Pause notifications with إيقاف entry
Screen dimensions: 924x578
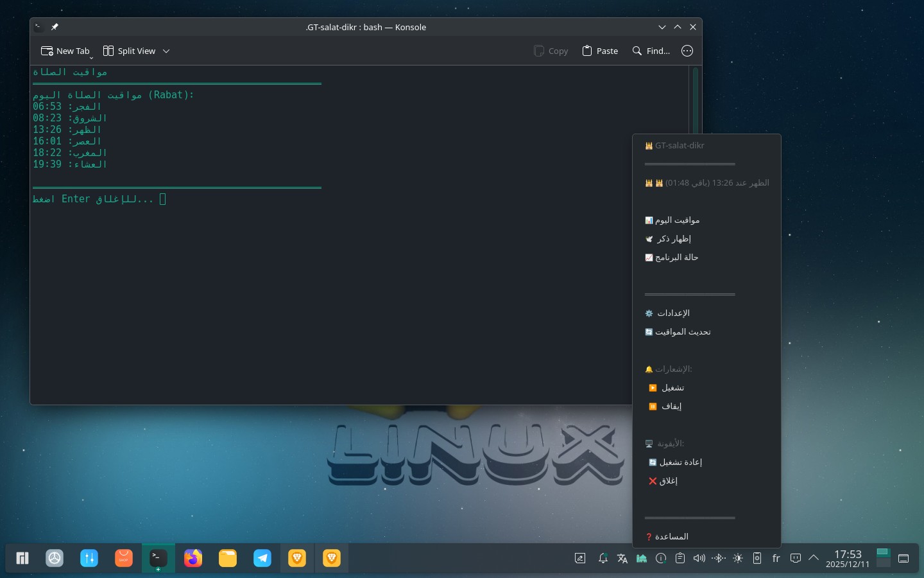[671, 407]
